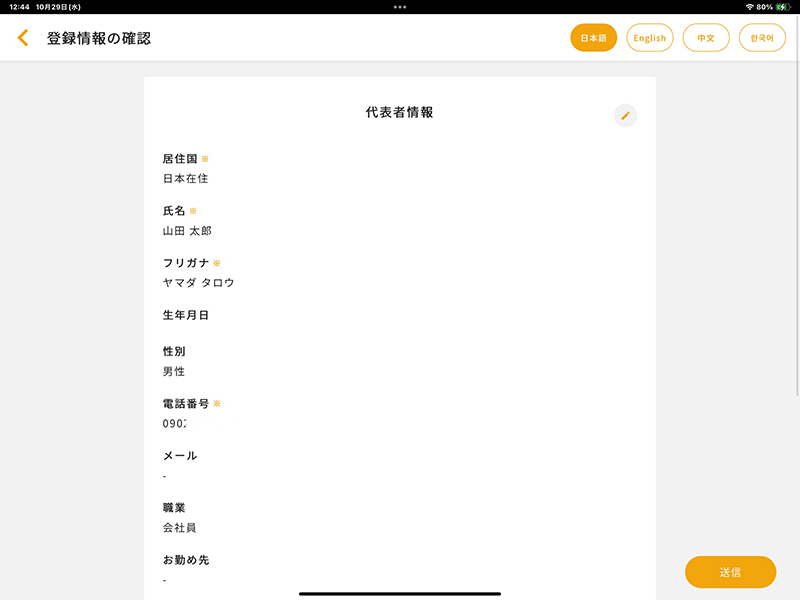Select the 中文 language option
The image size is (800, 600).
point(706,37)
